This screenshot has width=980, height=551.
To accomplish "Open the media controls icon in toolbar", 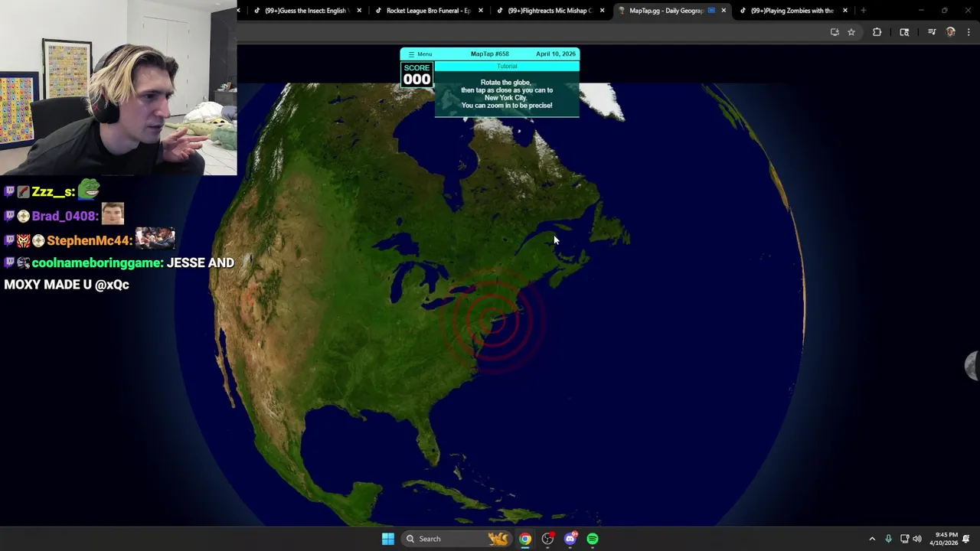I will click(x=932, y=32).
